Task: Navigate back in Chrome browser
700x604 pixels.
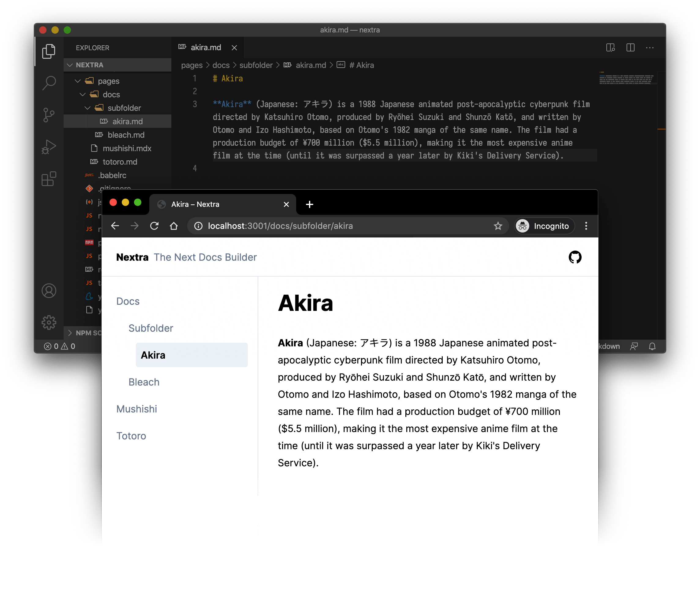Action: click(x=115, y=225)
